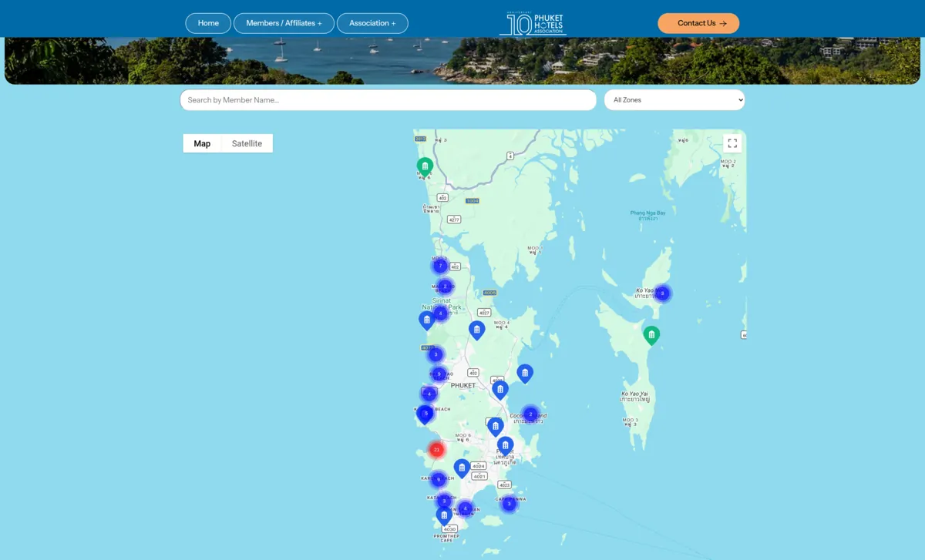Open the Sirinat National Park cluster showing 4
This screenshot has width=925, height=560.
pyautogui.click(x=440, y=314)
